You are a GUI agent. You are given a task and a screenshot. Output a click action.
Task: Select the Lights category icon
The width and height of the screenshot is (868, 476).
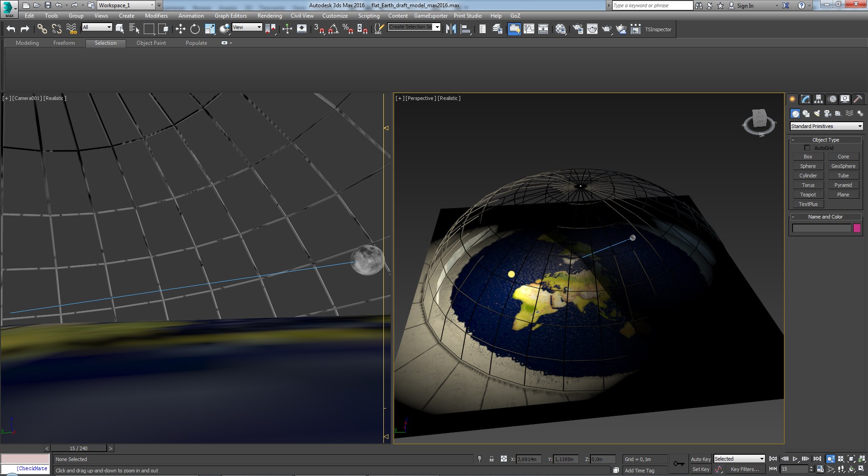click(817, 114)
